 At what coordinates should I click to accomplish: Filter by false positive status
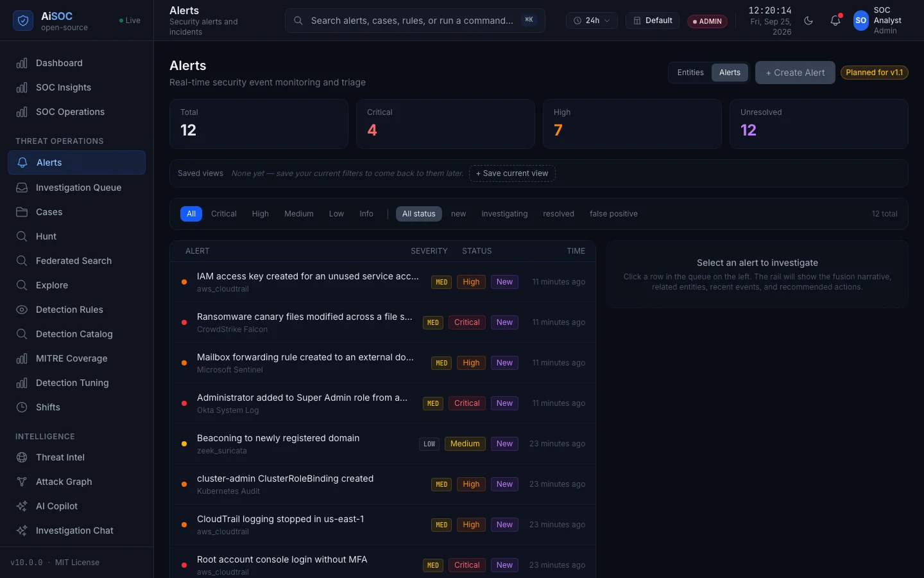point(613,214)
